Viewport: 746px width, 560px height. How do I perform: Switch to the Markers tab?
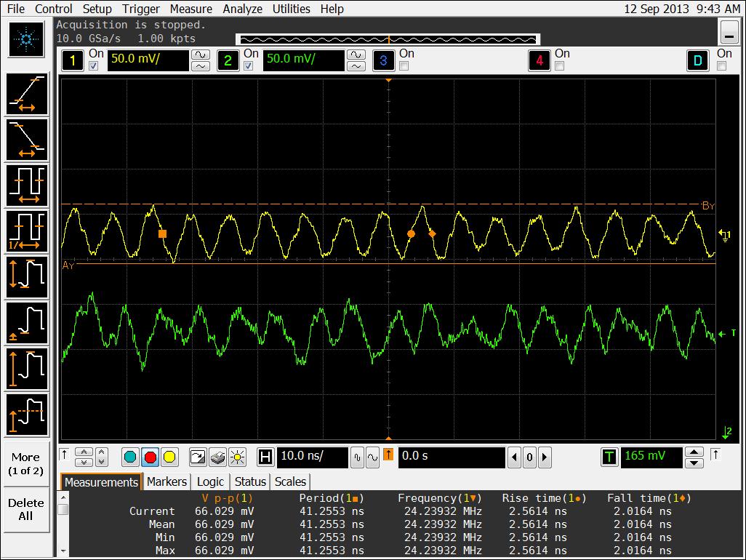(x=167, y=481)
